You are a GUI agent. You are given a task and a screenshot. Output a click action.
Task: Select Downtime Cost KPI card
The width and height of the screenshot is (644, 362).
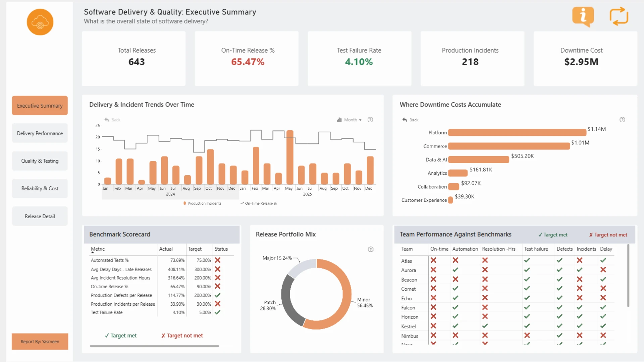[585, 59]
